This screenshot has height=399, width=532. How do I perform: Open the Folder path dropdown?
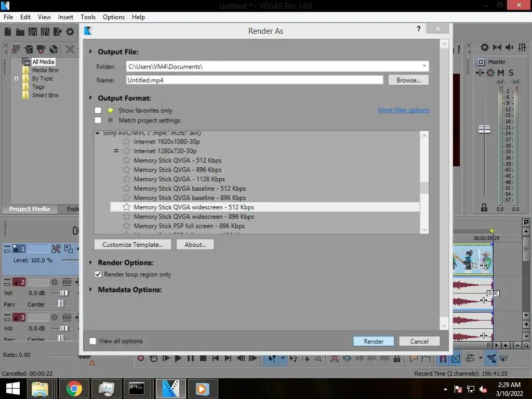tap(424, 66)
